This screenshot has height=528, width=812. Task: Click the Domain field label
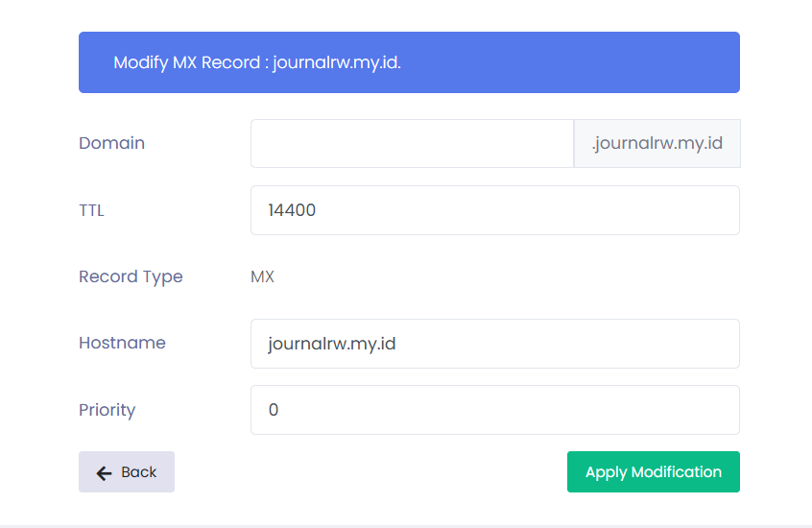[x=111, y=143]
